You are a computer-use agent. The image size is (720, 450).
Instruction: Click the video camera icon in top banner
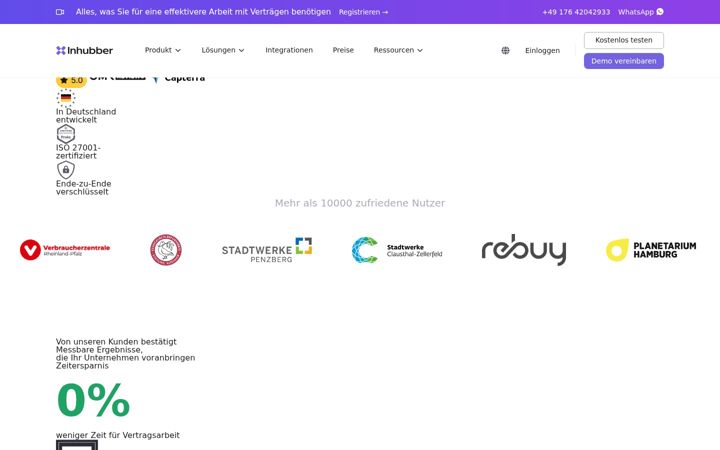[x=60, y=12]
